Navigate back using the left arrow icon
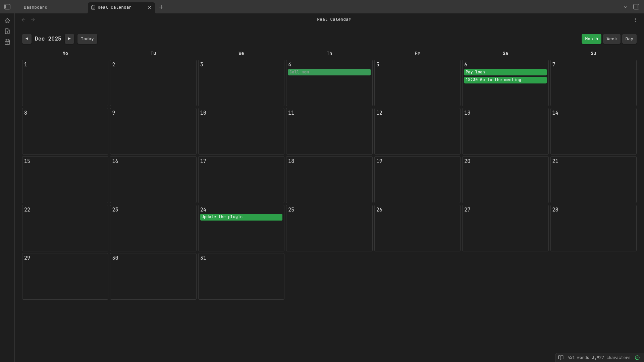 click(23, 20)
